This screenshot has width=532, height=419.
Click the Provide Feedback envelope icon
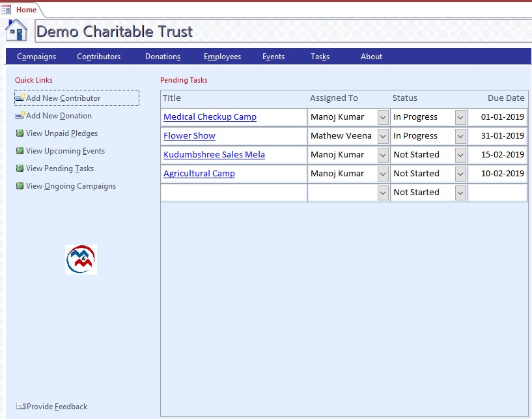click(x=21, y=406)
